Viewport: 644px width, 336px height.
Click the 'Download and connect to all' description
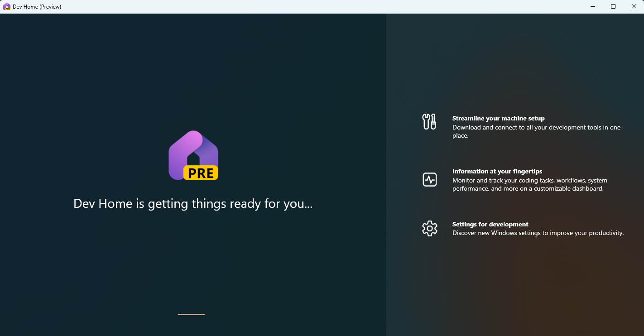click(x=536, y=131)
